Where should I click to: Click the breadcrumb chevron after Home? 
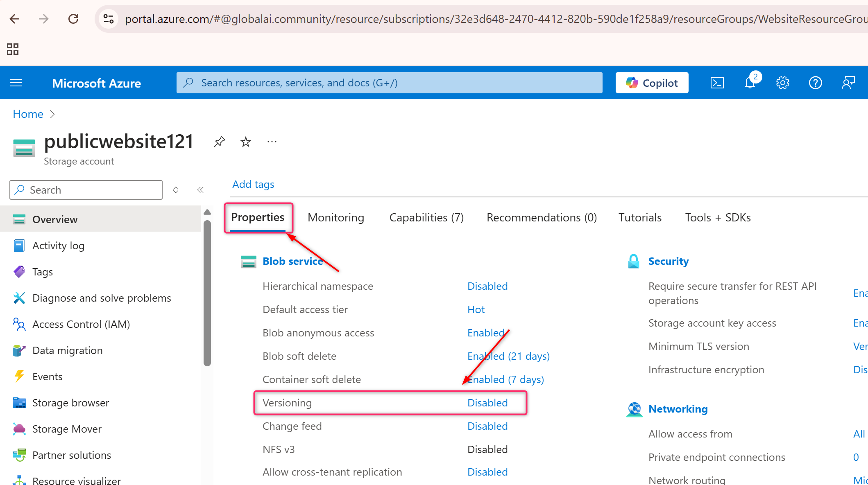coord(52,114)
